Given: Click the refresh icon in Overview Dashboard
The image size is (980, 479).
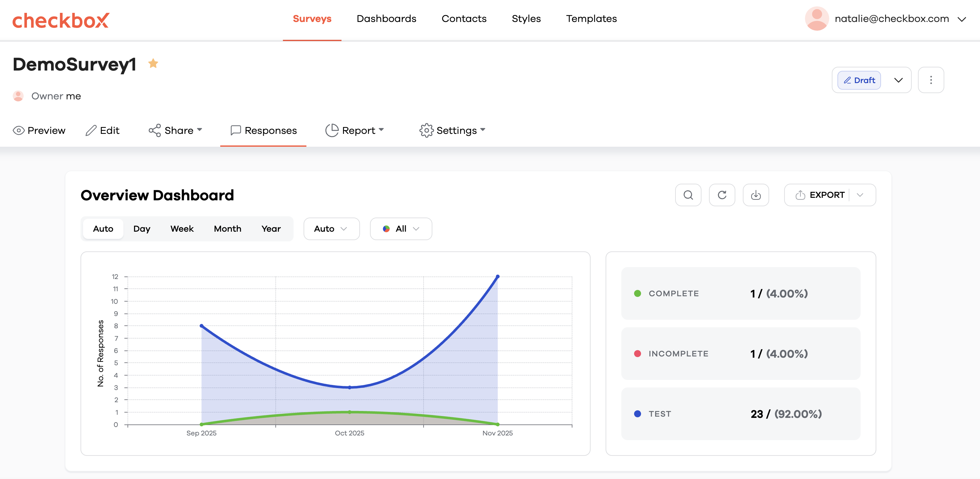Looking at the screenshot, I should (x=722, y=195).
